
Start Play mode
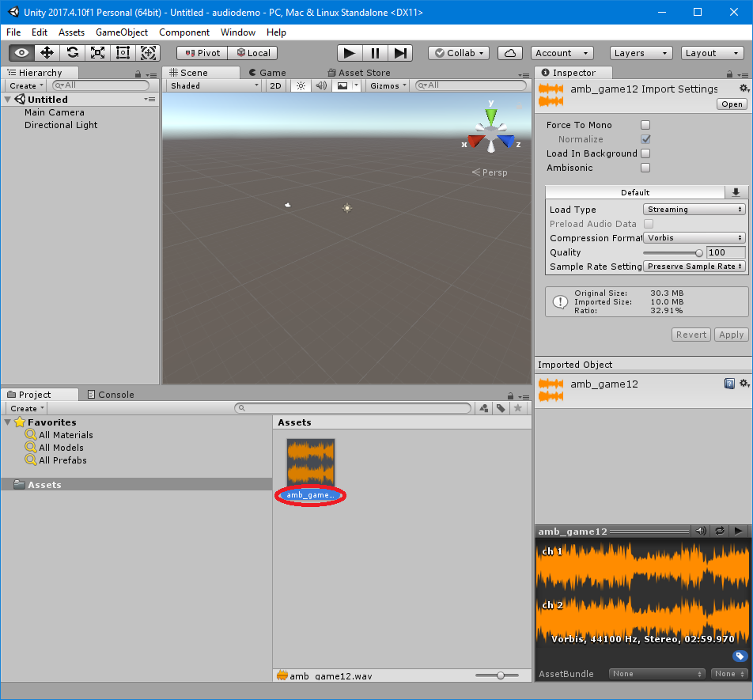350,53
